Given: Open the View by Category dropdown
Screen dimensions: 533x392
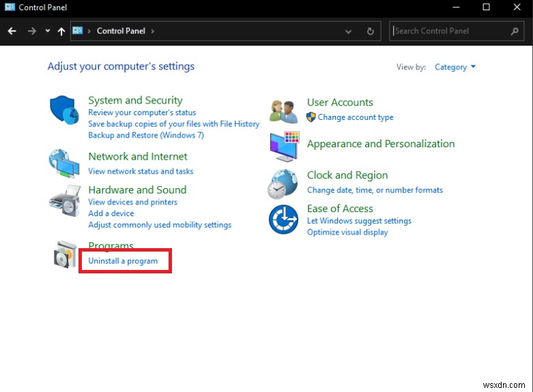Looking at the screenshot, I should [x=455, y=67].
